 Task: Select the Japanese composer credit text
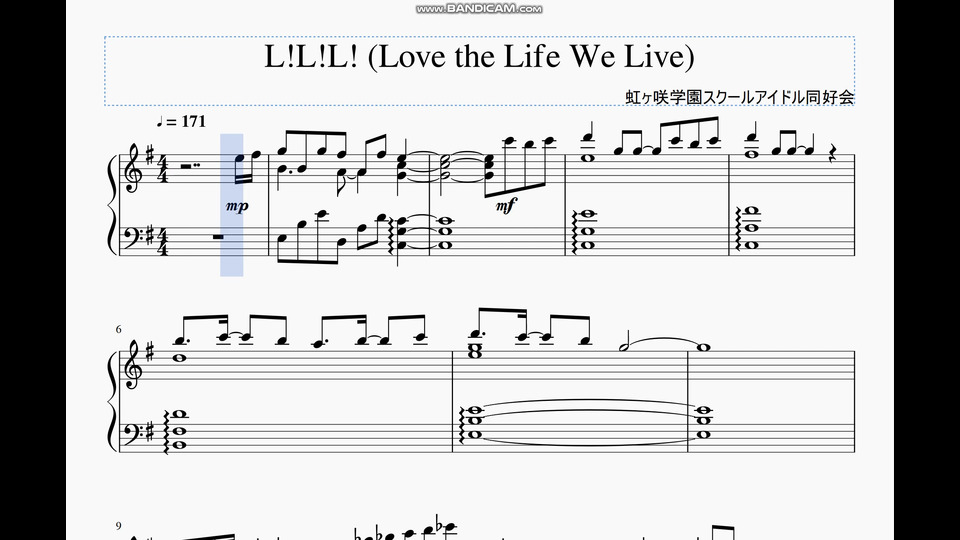[x=740, y=97]
